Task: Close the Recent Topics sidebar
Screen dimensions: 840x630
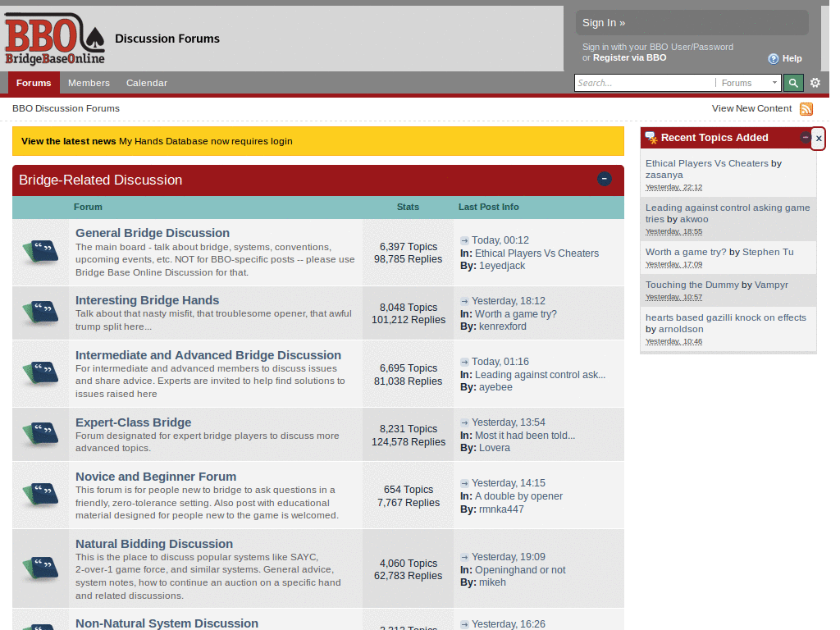Action: pyautogui.click(x=818, y=139)
